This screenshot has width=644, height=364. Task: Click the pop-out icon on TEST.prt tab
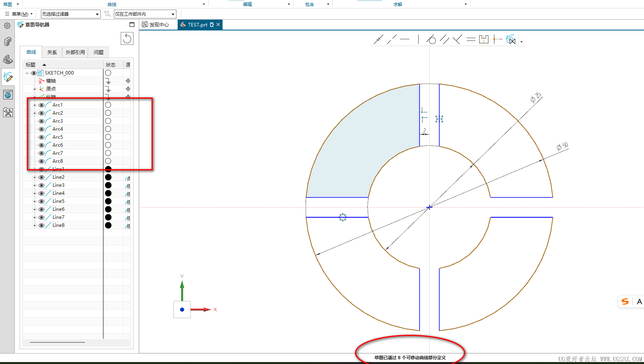[x=212, y=25]
